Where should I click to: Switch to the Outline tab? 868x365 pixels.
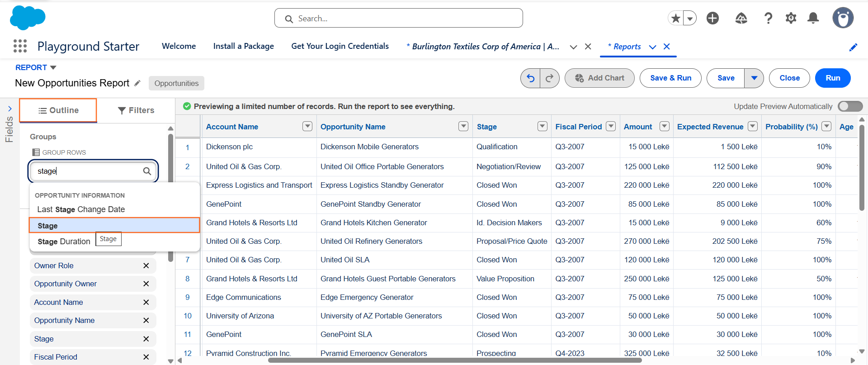pos(58,110)
